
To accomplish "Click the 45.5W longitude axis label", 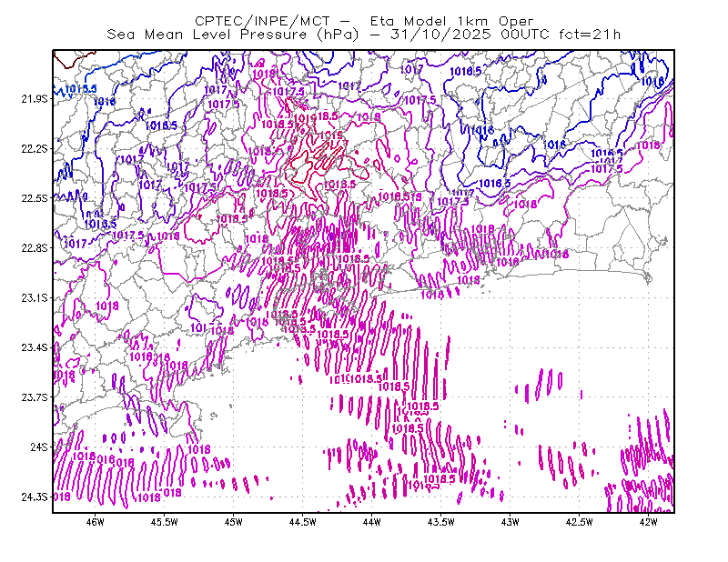I will tap(165, 522).
